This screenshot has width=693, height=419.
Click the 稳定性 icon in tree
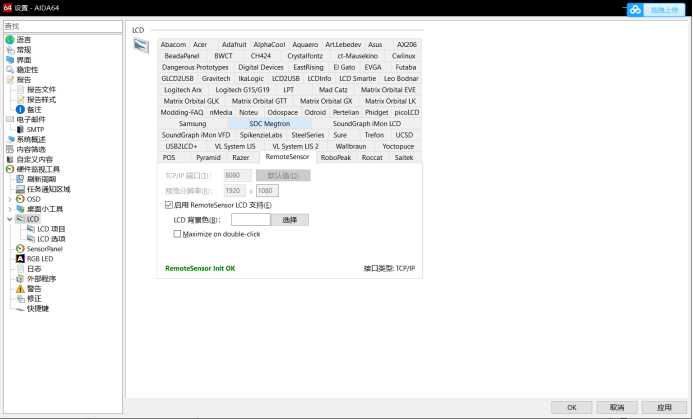coord(10,70)
